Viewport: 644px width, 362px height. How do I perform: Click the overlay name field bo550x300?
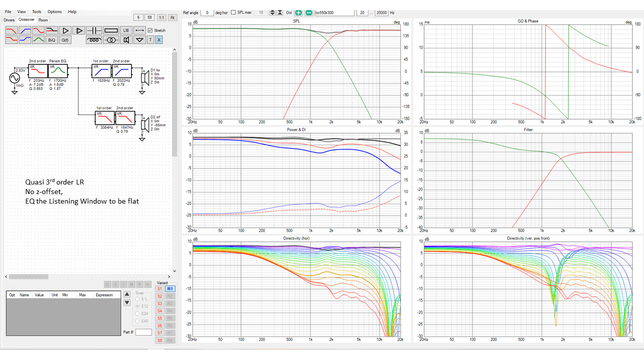pos(334,13)
